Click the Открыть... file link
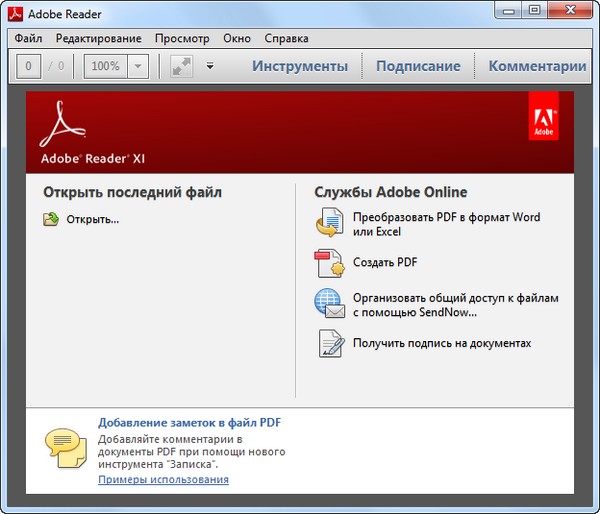This screenshot has width=600, height=514. tap(93, 219)
